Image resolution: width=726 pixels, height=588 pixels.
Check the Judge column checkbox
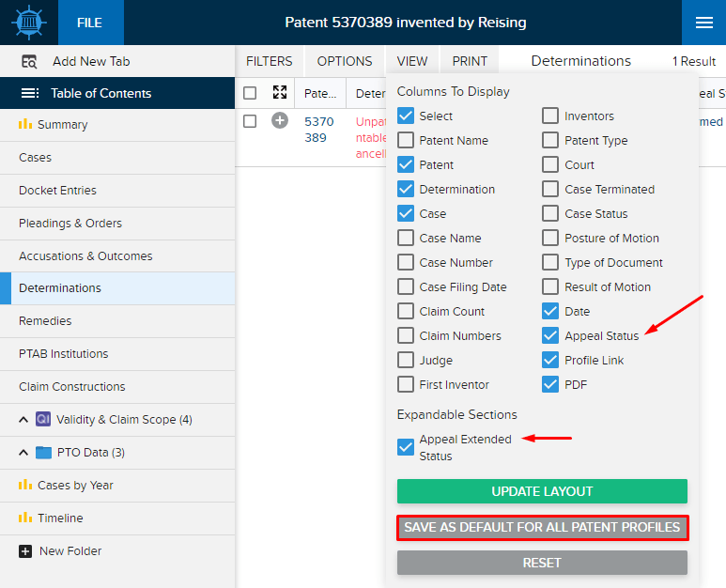click(x=406, y=360)
